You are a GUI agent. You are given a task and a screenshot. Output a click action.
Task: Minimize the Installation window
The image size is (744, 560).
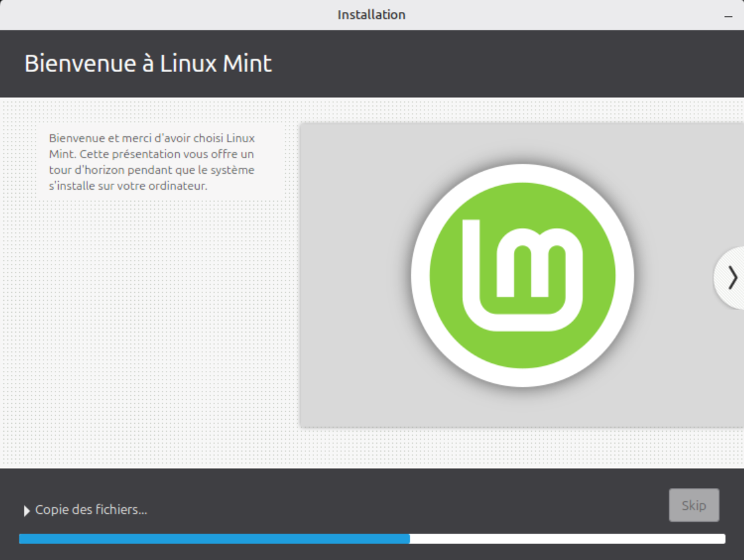coord(728,16)
